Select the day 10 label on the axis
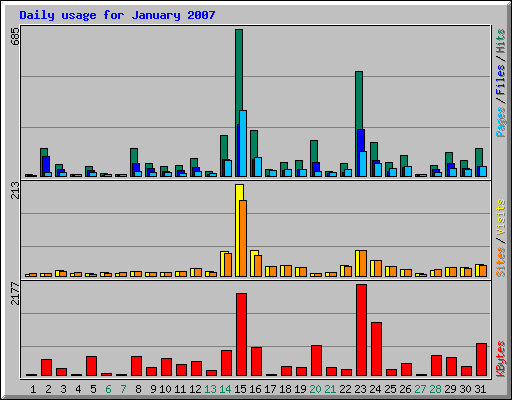This screenshot has width=512, height=400. 165,389
